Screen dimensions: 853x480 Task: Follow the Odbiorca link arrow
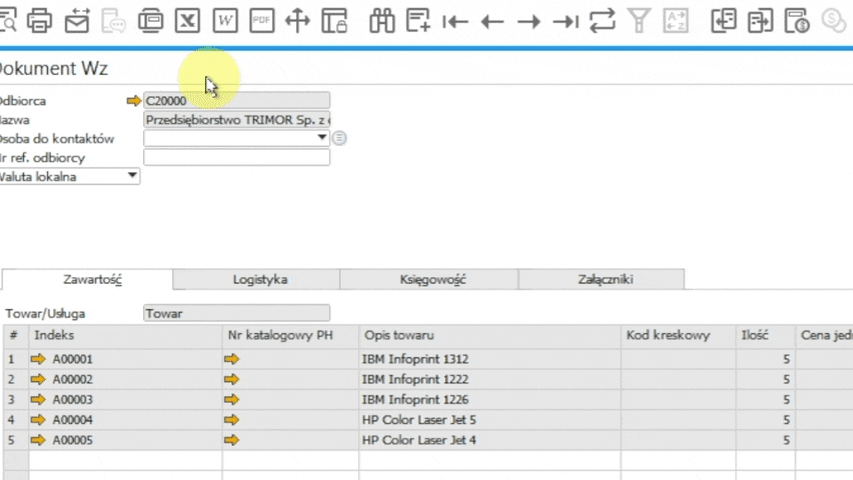click(x=133, y=101)
